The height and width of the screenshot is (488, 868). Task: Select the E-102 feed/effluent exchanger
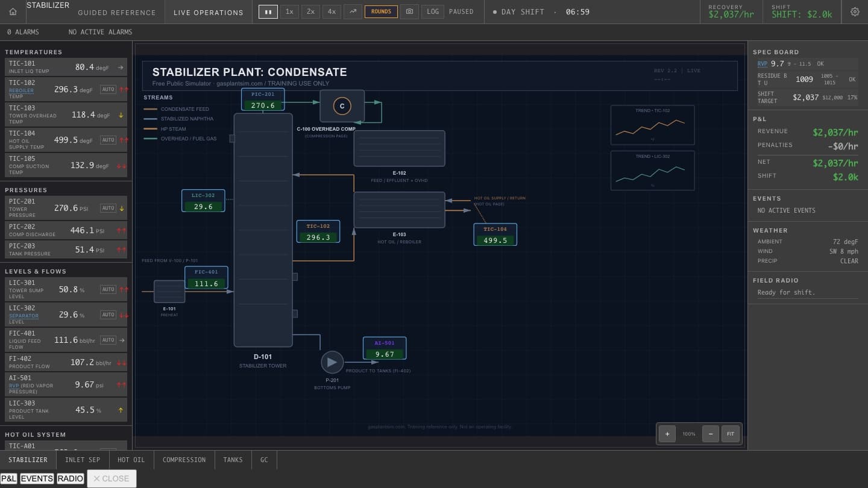pos(399,148)
